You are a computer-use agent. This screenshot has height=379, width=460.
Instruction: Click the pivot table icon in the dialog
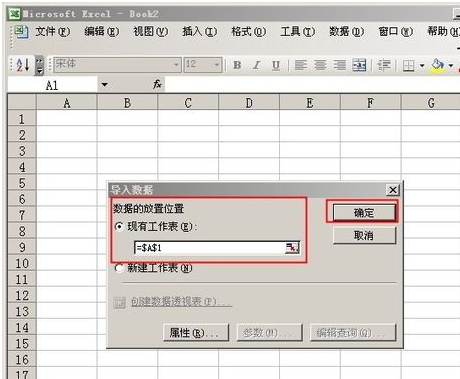tap(119, 303)
